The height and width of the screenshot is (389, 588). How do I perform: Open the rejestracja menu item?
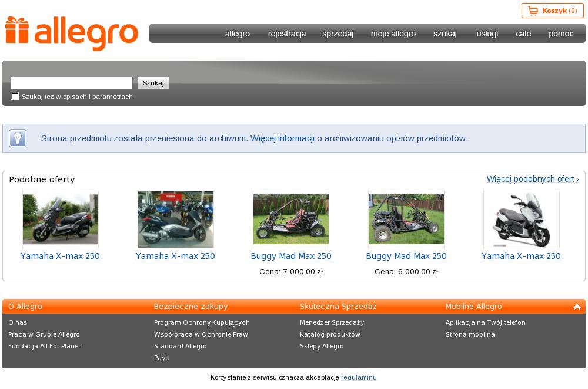click(x=287, y=34)
